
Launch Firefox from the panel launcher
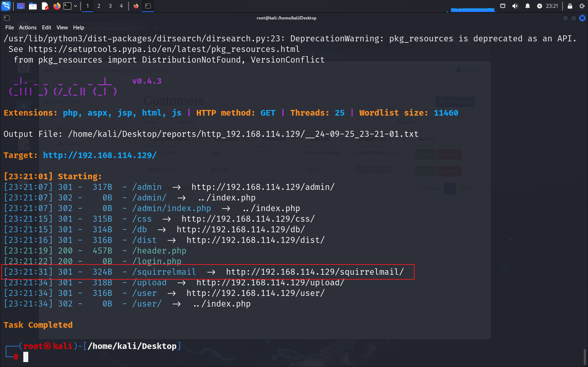pyautogui.click(x=57, y=6)
